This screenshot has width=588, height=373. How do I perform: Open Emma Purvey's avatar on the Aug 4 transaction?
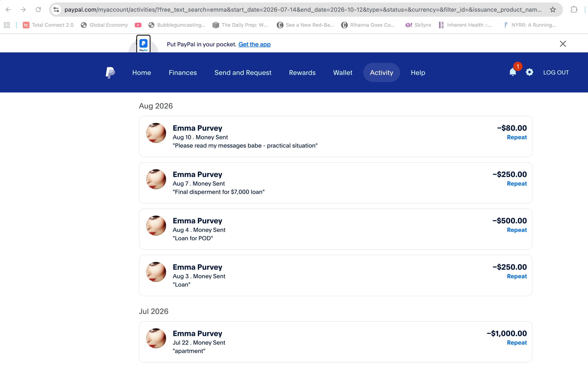[x=156, y=226]
